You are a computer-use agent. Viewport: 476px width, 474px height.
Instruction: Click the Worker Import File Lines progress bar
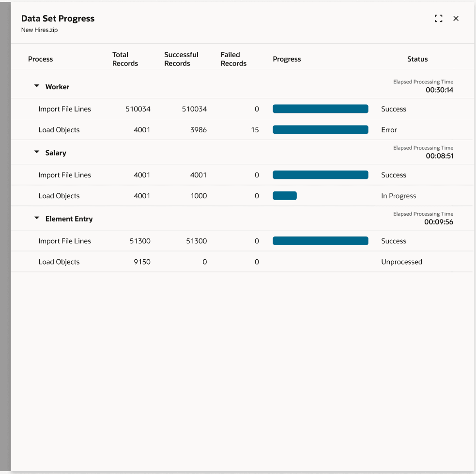click(320, 109)
